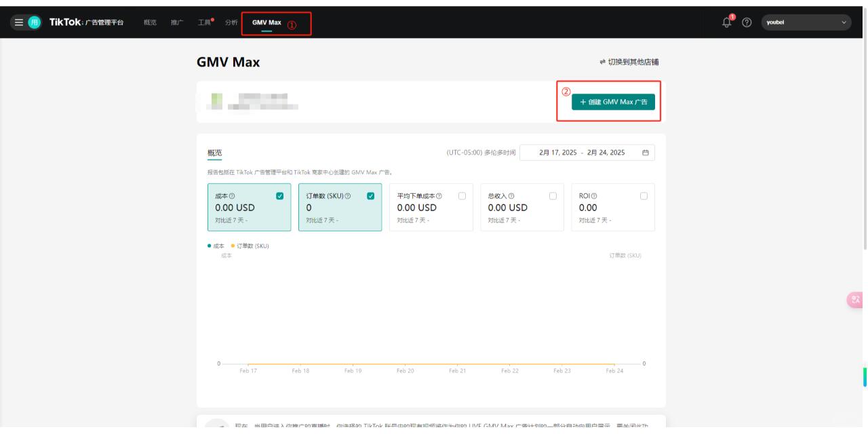
Task: Enable the 总收入 metric checkbox
Action: coord(553,196)
